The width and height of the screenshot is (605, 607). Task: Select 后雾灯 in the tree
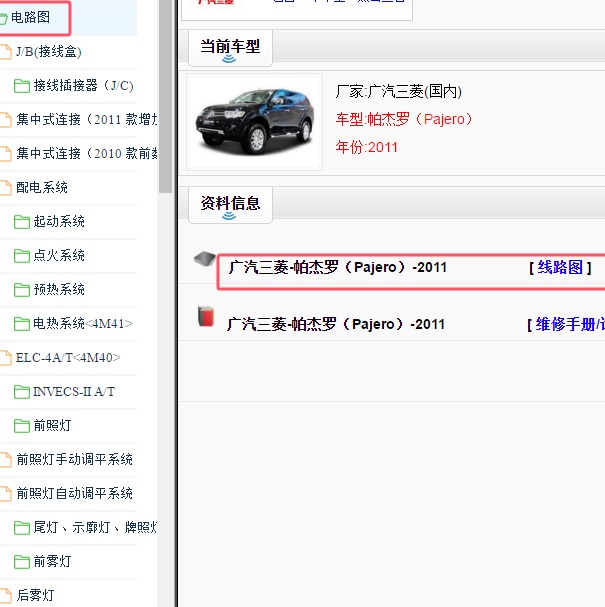pyautogui.click(x=35, y=596)
